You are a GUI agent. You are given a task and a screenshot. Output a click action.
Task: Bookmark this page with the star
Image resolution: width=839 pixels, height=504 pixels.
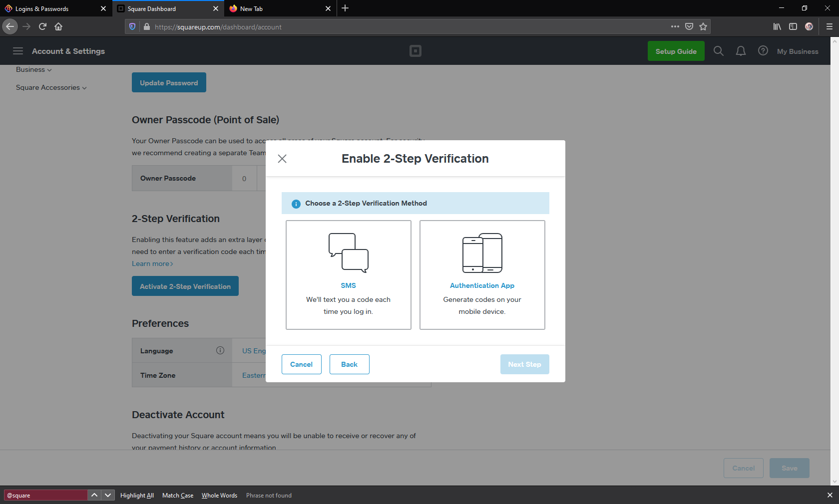[x=703, y=26]
